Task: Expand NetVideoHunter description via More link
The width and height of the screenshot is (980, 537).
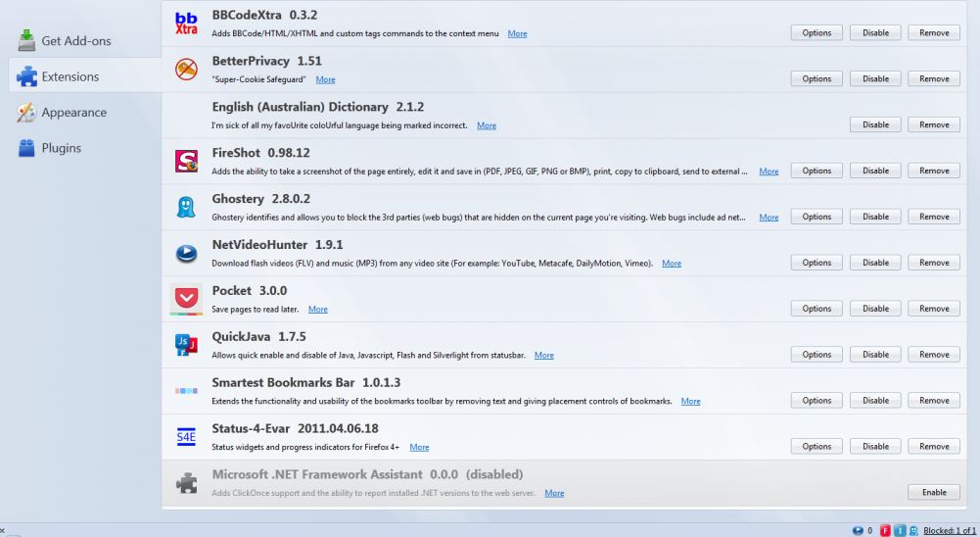Action: tap(672, 264)
